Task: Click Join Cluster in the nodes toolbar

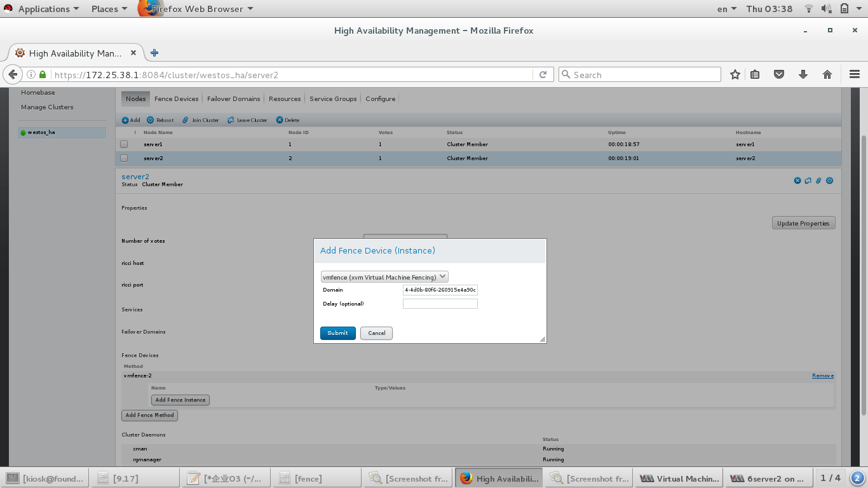Action: 200,120
